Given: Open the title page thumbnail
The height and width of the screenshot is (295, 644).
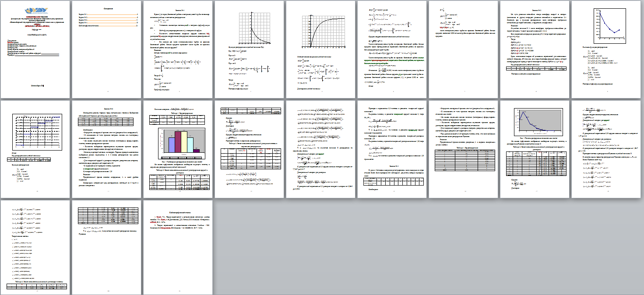Looking at the screenshot, I should tap(36, 50).
